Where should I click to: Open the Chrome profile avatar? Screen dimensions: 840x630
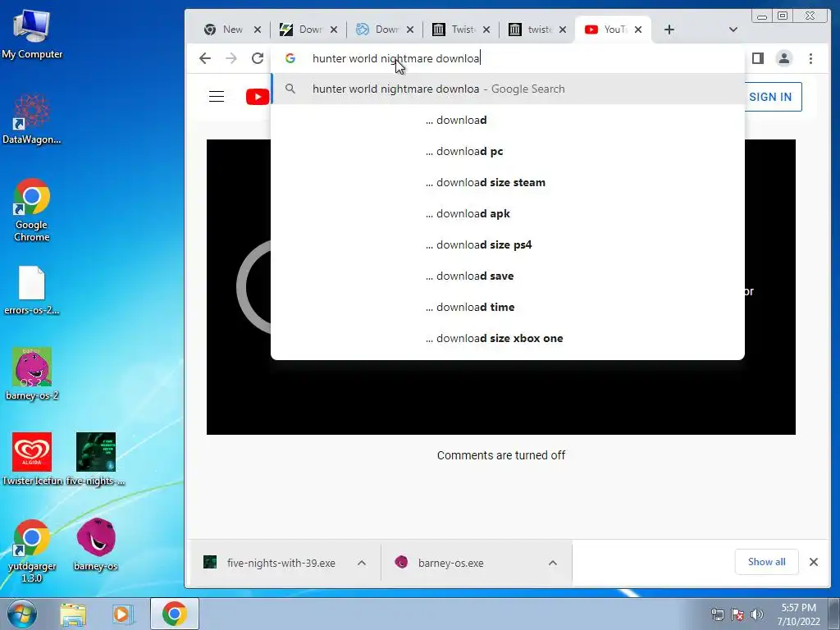tap(783, 58)
